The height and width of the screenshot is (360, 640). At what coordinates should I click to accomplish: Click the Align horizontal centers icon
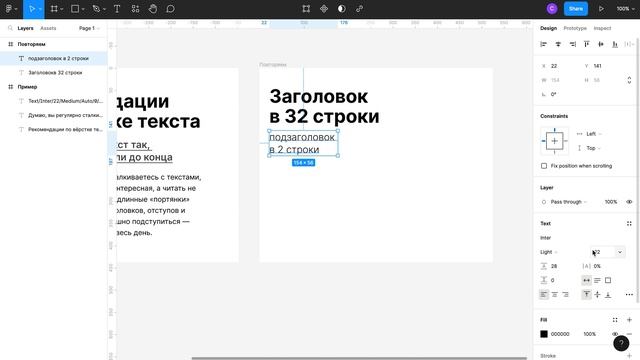coord(558,44)
